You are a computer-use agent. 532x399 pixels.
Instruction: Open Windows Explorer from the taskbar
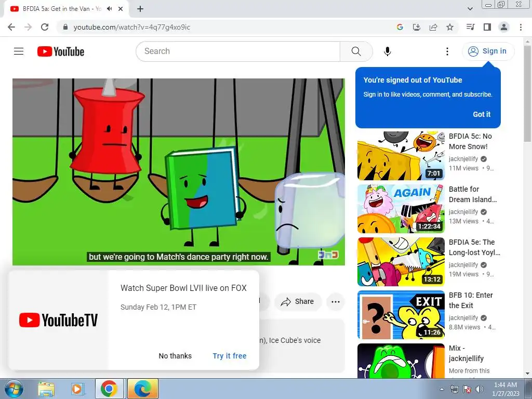click(46, 389)
